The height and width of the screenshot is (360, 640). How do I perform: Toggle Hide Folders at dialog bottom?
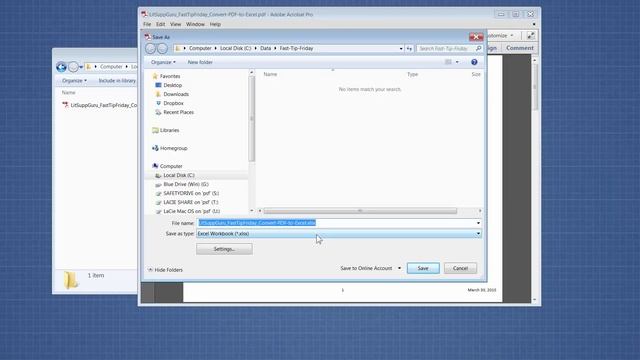(x=165, y=270)
